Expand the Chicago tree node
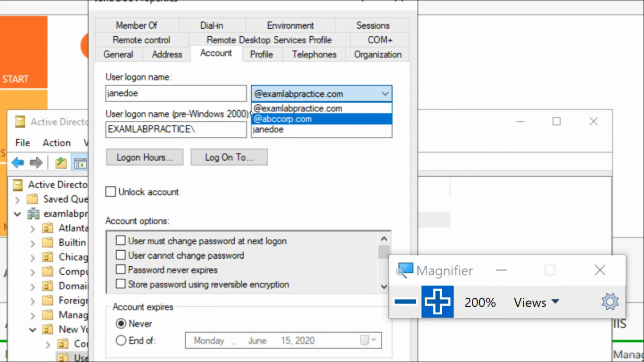 (x=33, y=258)
